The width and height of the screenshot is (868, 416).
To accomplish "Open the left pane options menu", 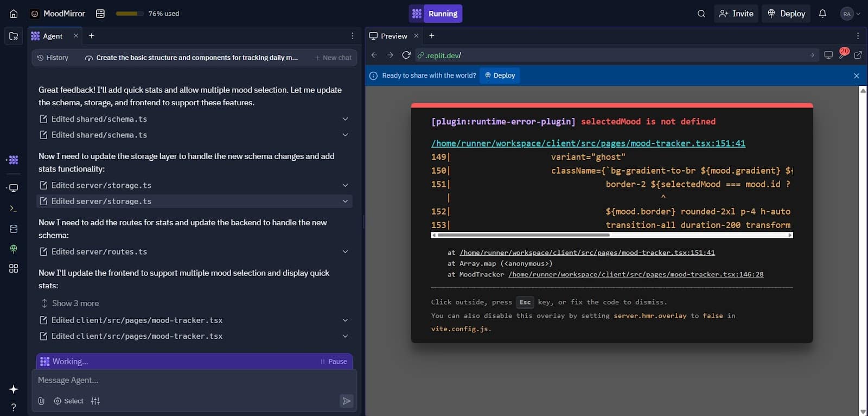I will [353, 36].
